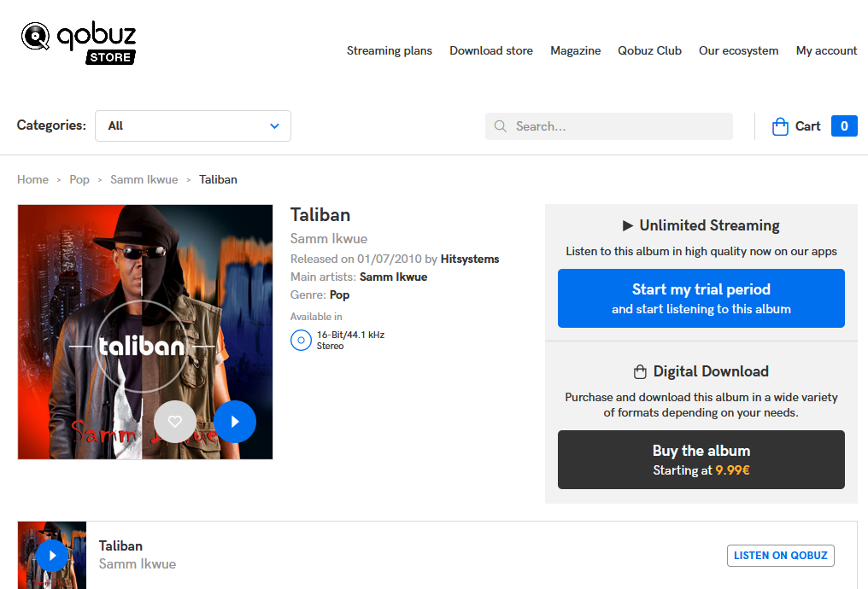
Task: Click the shopping bag cart icon
Action: point(780,126)
